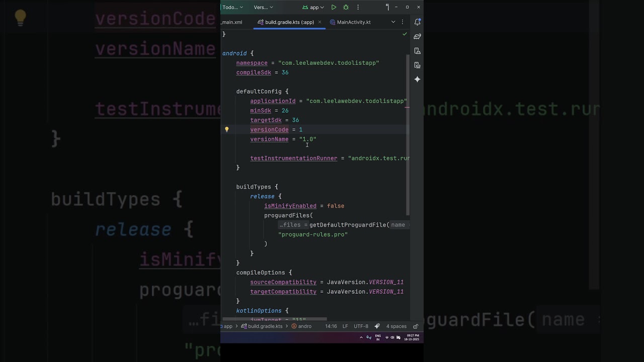Start debugging with the bug icon
Viewport: 644px width, 362px height.
click(346, 8)
